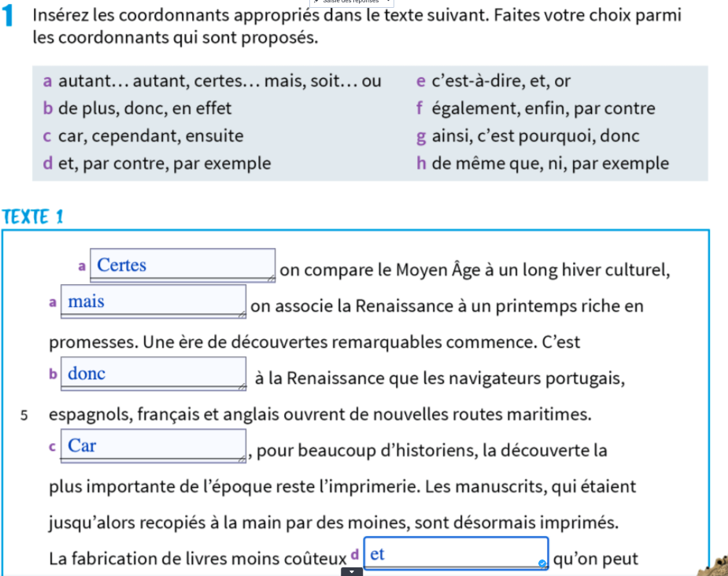Viewport: 728px width, 576px height.
Task: Click inside the "donc" field for blank b
Action: pyautogui.click(x=153, y=373)
